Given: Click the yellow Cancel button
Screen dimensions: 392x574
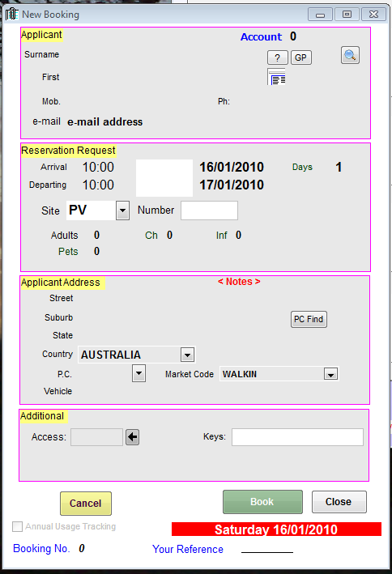Looking at the screenshot, I should click(86, 504).
